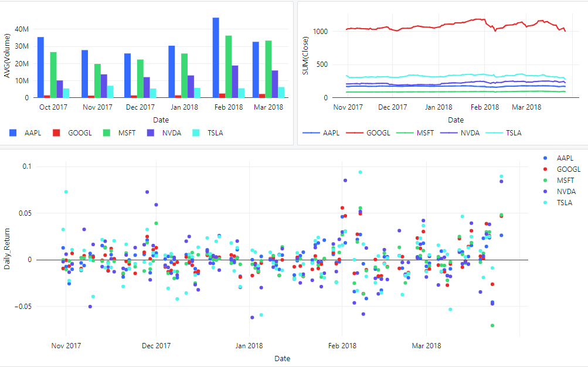Hide NVDA series in bar chart legend
Image resolution: width=588 pixels, height=367 pixels.
pos(164,132)
